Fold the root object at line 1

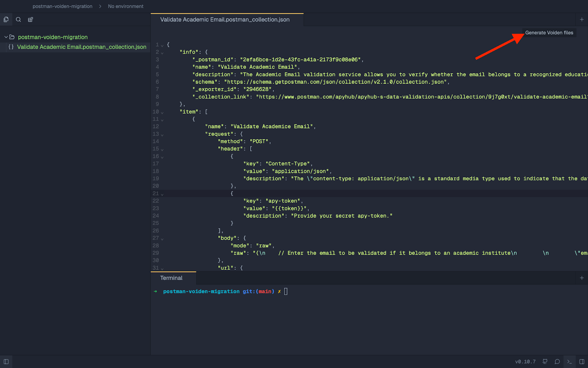click(162, 45)
